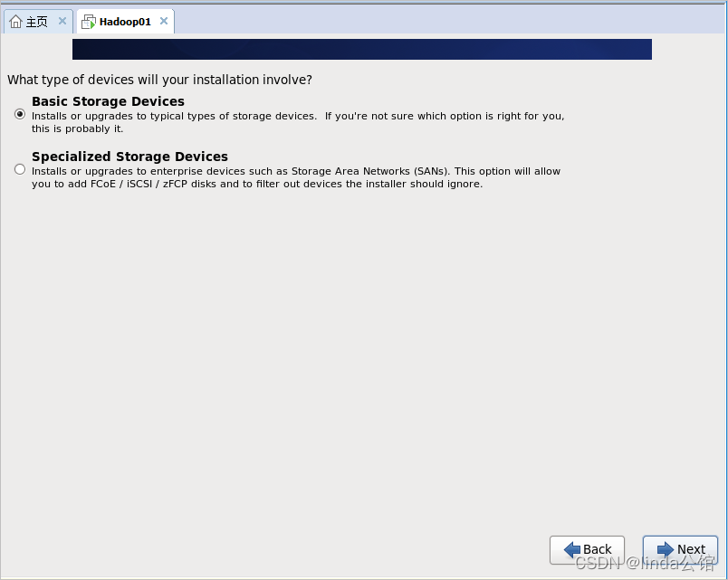Click the Specialized Storage Devices label
The image size is (728, 580).
[129, 157]
